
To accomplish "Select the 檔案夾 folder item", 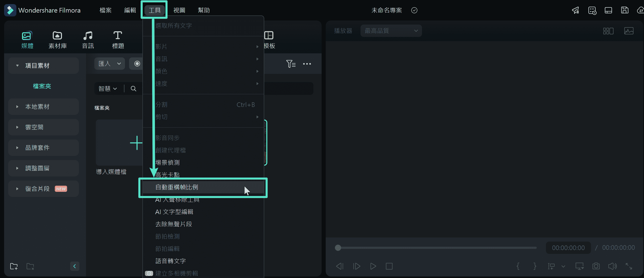I will [x=42, y=86].
